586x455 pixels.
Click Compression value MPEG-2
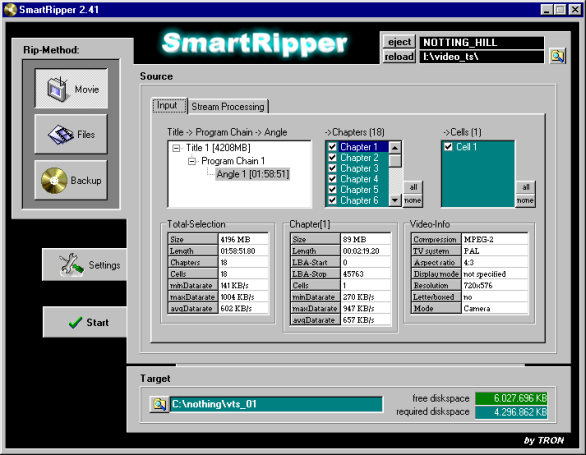(x=495, y=239)
